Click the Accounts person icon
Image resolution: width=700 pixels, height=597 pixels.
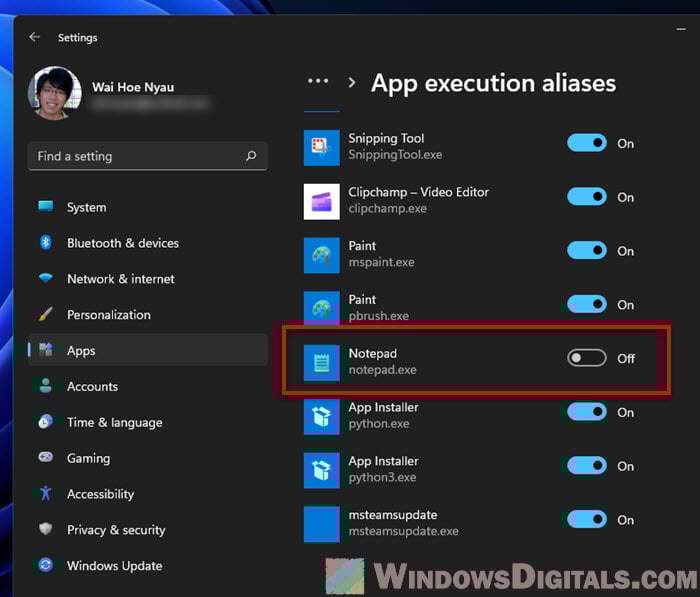pos(46,386)
